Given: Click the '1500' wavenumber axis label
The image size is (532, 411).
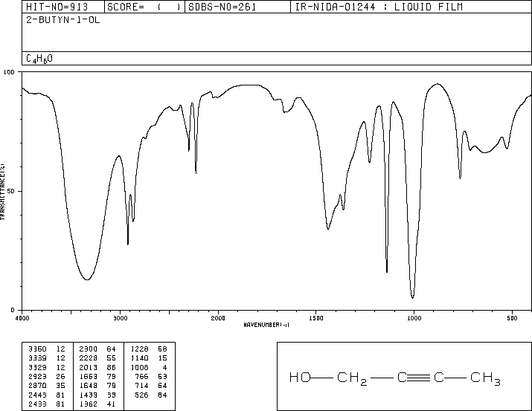Looking at the screenshot, I should [x=316, y=318].
